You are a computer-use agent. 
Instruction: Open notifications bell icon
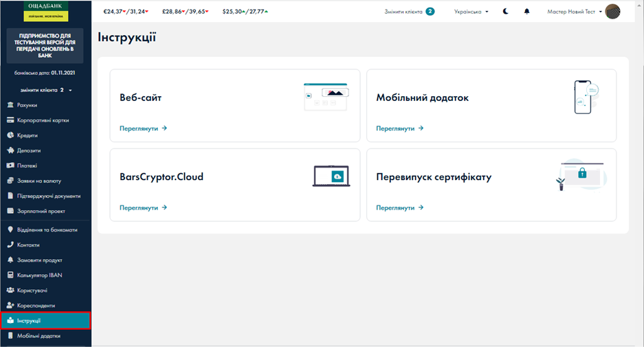[x=527, y=12]
